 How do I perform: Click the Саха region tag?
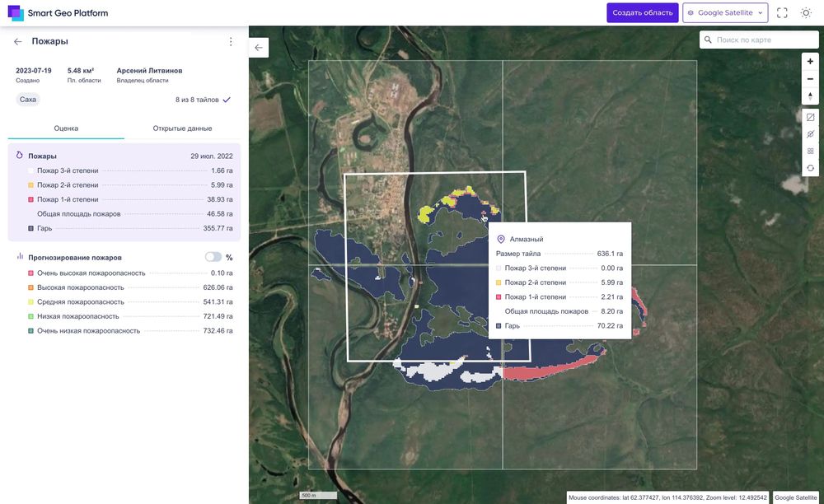[x=28, y=99]
